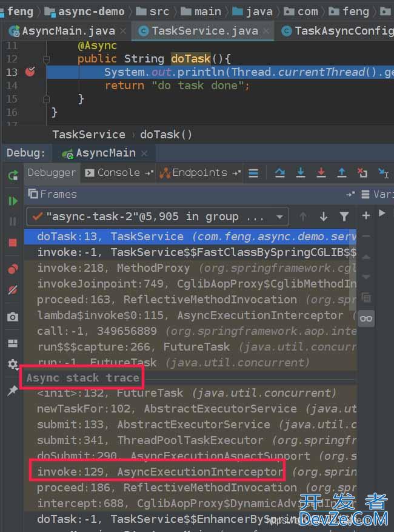This screenshot has width=394, height=532.
Task: Select frame run$$$capture:266, FutureTask
Action: 190,347
